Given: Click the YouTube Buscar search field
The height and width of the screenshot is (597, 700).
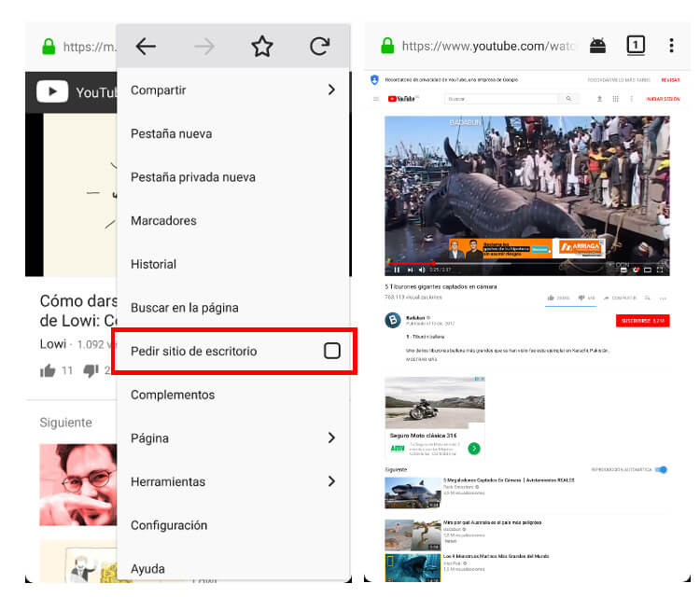Looking at the screenshot, I should 501,99.
